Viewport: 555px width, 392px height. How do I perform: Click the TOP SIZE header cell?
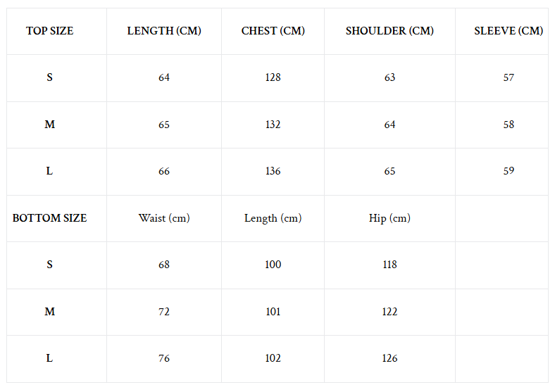[50, 31]
